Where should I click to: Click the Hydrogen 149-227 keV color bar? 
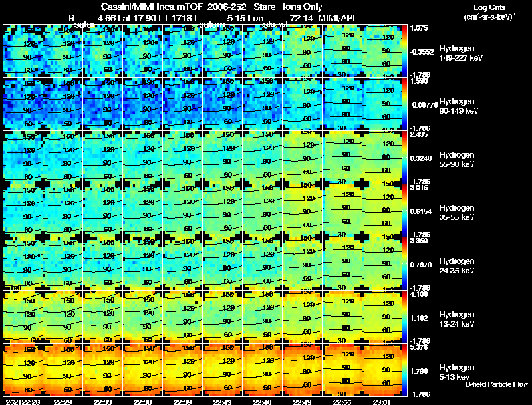(x=404, y=51)
